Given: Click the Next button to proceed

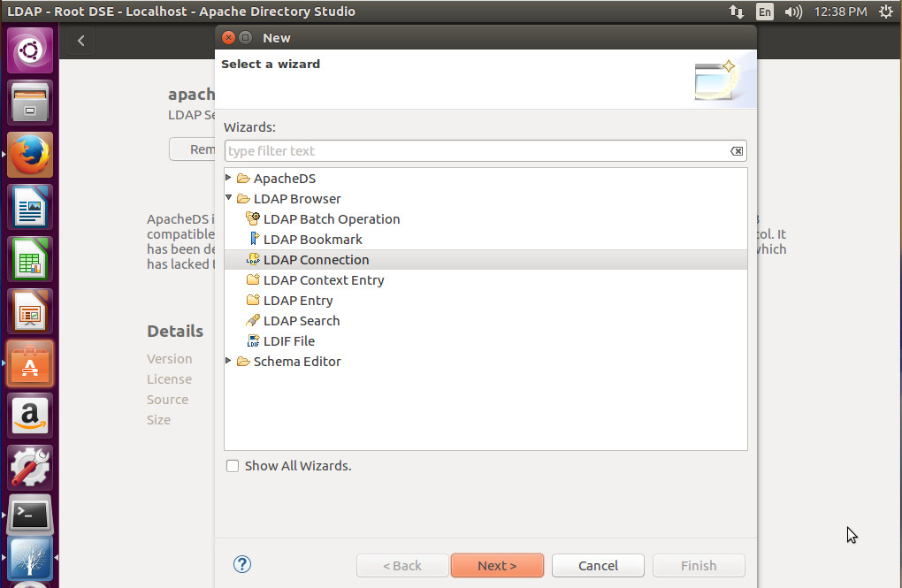Looking at the screenshot, I should 497,565.
